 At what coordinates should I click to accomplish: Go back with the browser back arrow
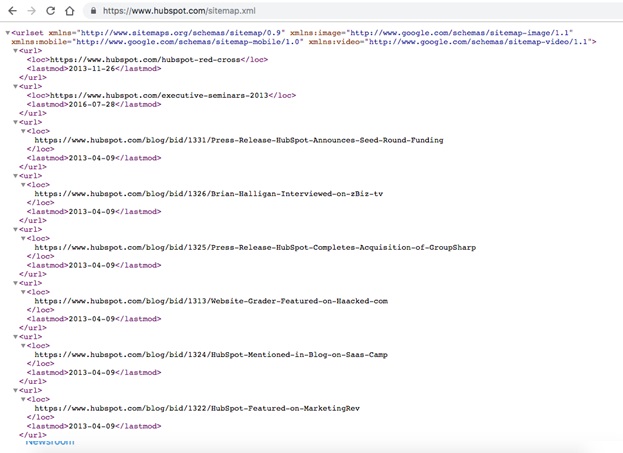pyautogui.click(x=13, y=11)
